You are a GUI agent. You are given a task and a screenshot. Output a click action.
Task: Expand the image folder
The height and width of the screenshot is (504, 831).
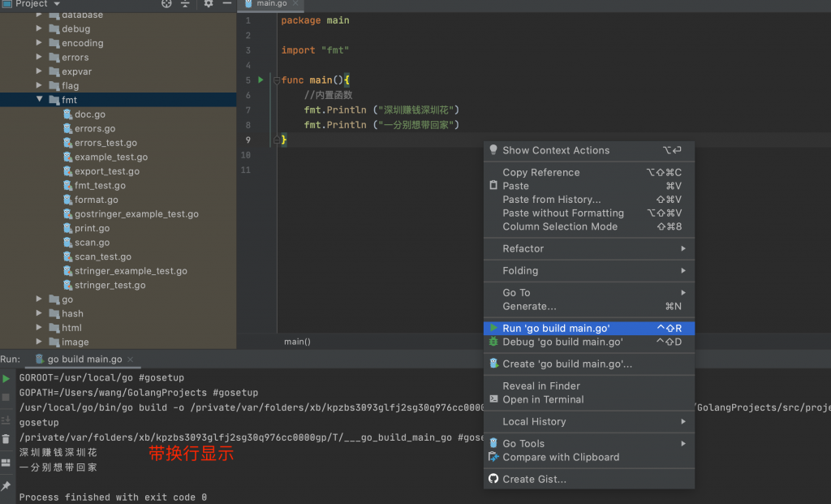pyautogui.click(x=39, y=342)
